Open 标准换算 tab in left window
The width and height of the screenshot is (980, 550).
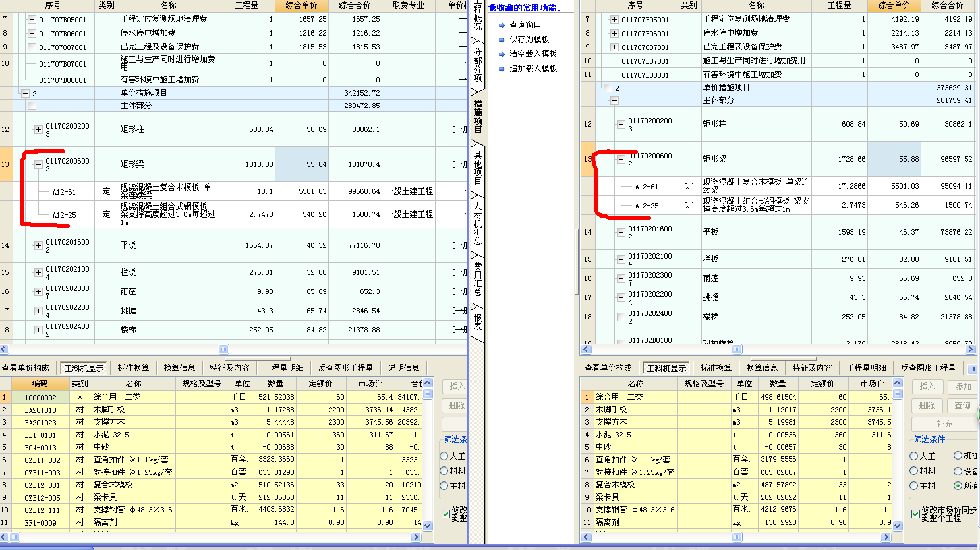click(134, 368)
